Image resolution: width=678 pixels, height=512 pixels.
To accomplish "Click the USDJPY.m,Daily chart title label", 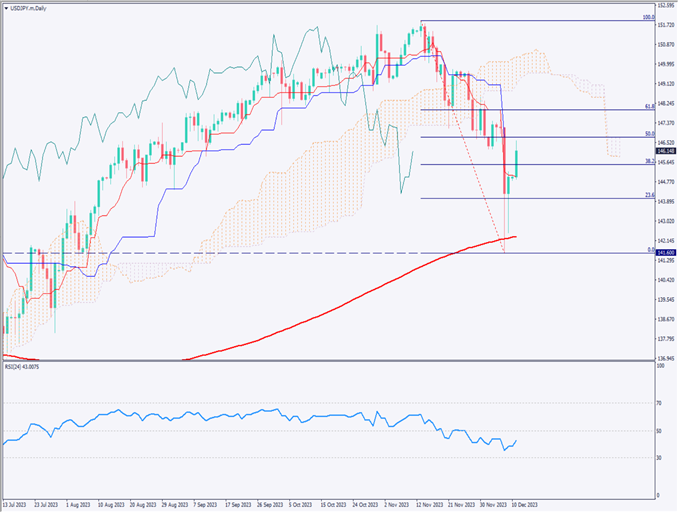I will tap(29, 9).
